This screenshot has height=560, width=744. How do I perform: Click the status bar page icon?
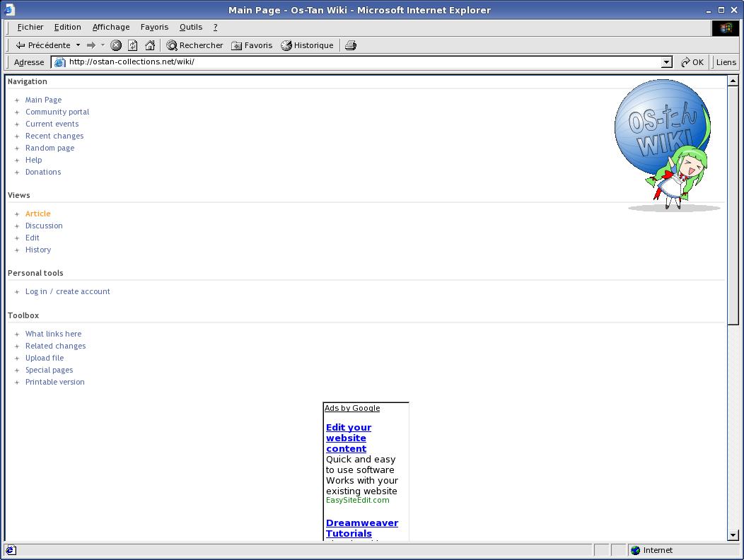click(x=11, y=550)
